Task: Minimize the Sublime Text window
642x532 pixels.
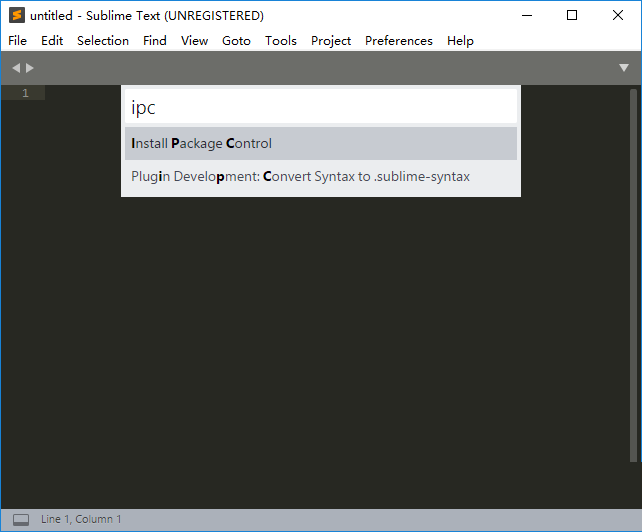Action: pyautogui.click(x=527, y=16)
